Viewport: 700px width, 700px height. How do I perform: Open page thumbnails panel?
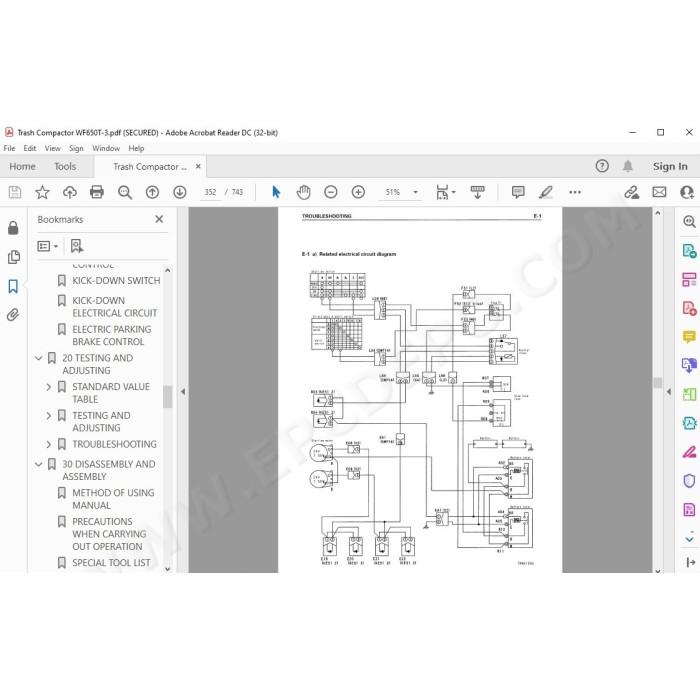13,257
